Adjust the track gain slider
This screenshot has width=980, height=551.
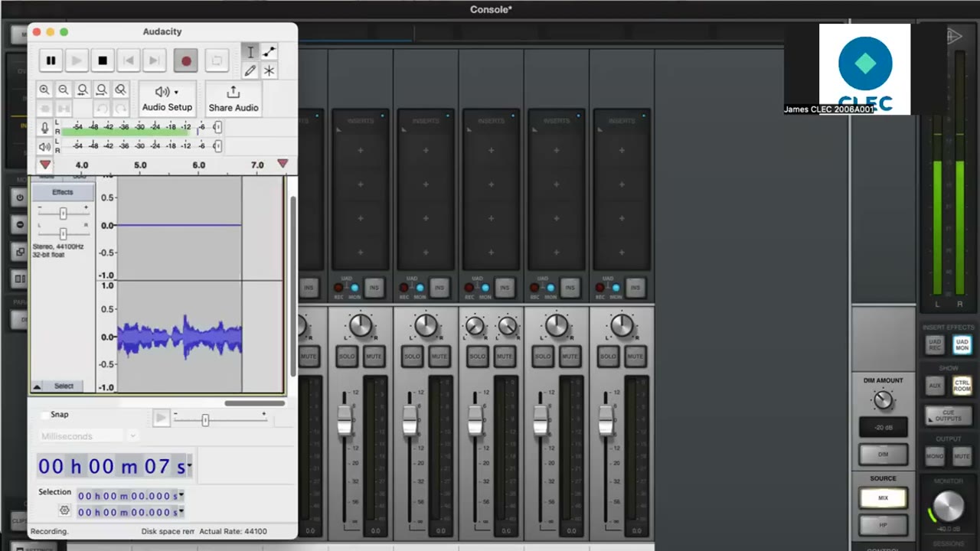coord(63,214)
